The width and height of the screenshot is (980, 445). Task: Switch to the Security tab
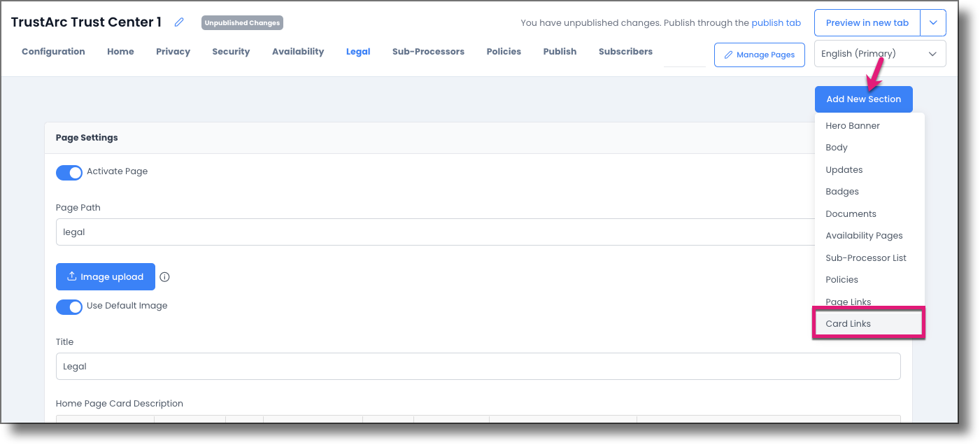pyautogui.click(x=231, y=51)
